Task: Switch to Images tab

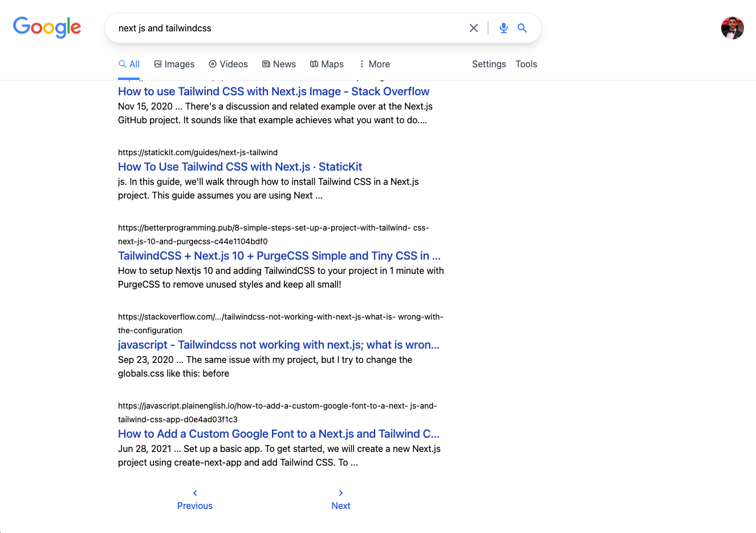Action: [x=174, y=64]
